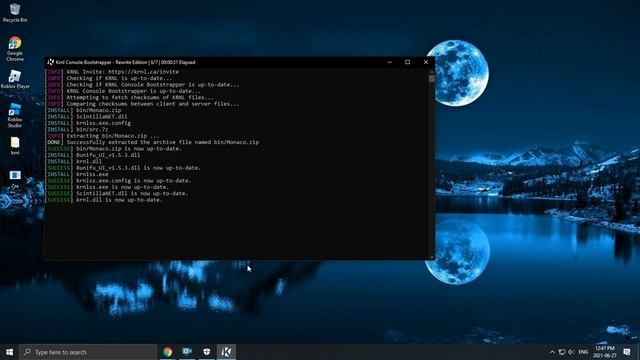Click the krnl.ca/invite URL in the console
Screen dimensions: 640x360
coord(143,72)
